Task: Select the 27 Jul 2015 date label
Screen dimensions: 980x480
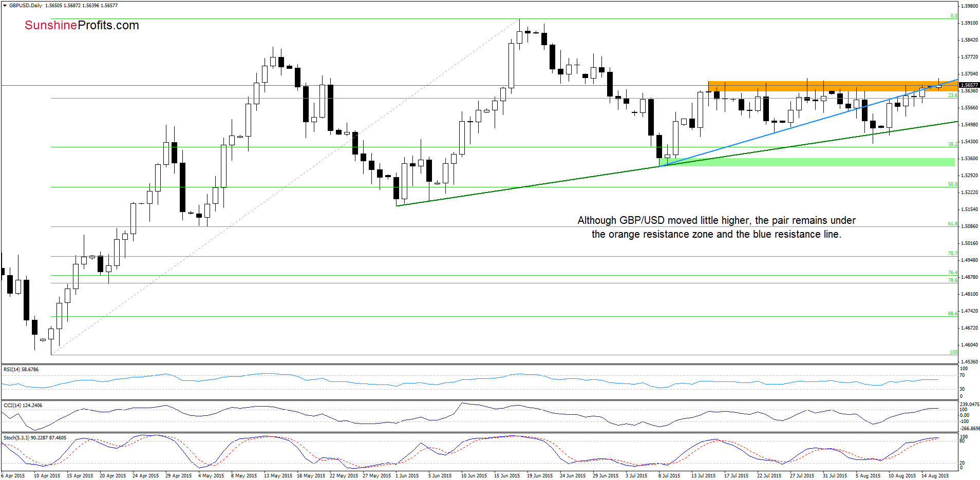Action: point(802,476)
